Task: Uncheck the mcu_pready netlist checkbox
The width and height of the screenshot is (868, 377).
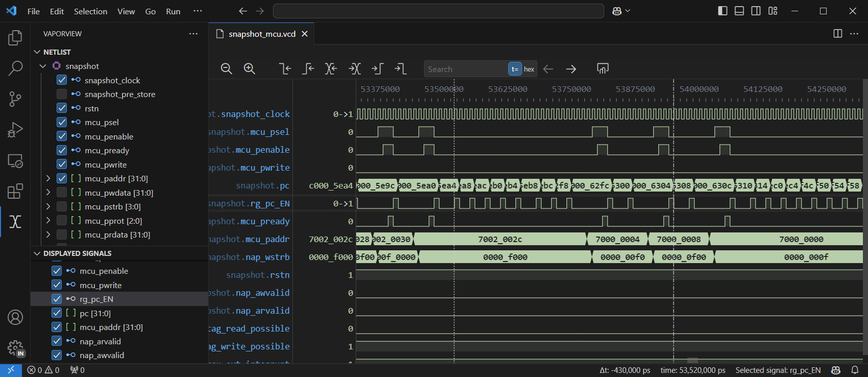Action: click(62, 150)
